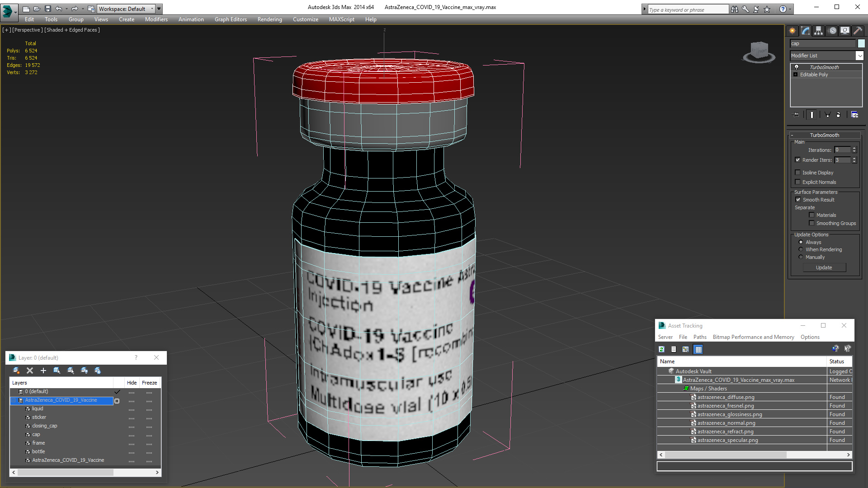
Task: Toggle Show End Result icon
Action: (812, 115)
